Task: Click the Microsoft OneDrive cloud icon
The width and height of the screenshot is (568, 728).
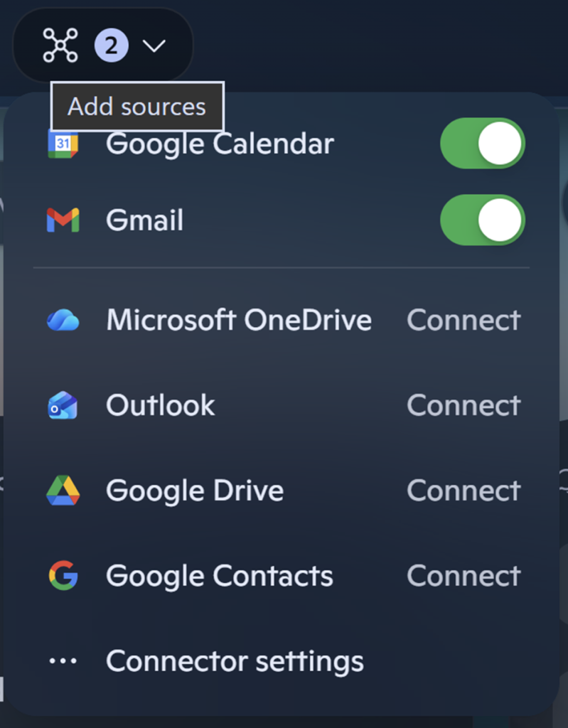Action: click(x=63, y=321)
